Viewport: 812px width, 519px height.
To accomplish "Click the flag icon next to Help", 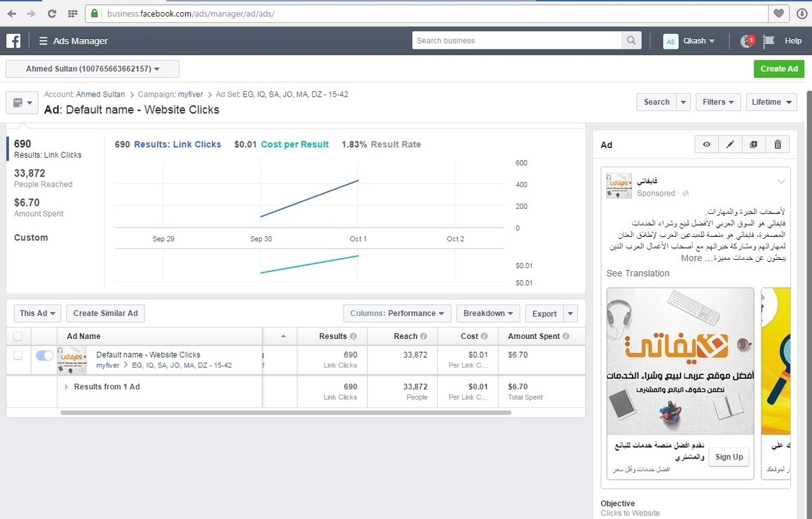I will [768, 41].
